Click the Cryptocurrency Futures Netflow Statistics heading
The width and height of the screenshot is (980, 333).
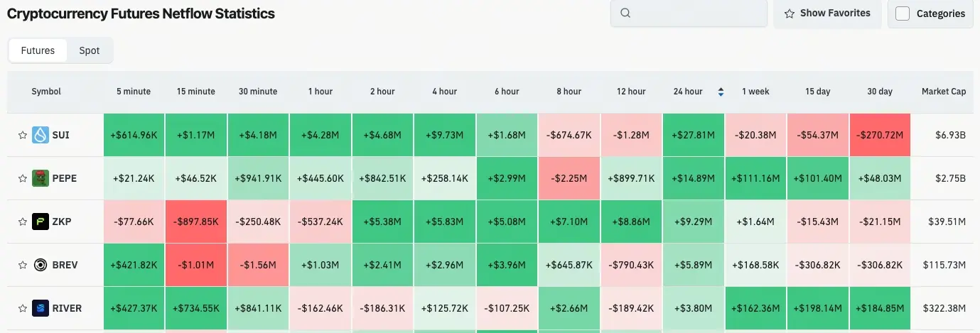coord(141,13)
